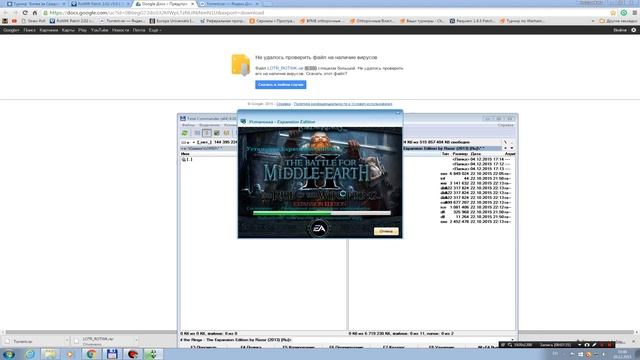
Task: Click the second Total Commander toolbar icon
Action: [197, 133]
